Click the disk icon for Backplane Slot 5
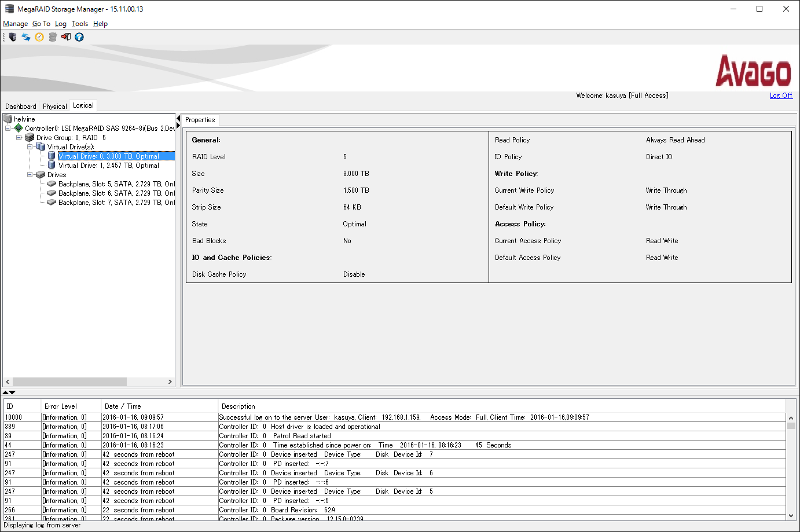 [52, 184]
